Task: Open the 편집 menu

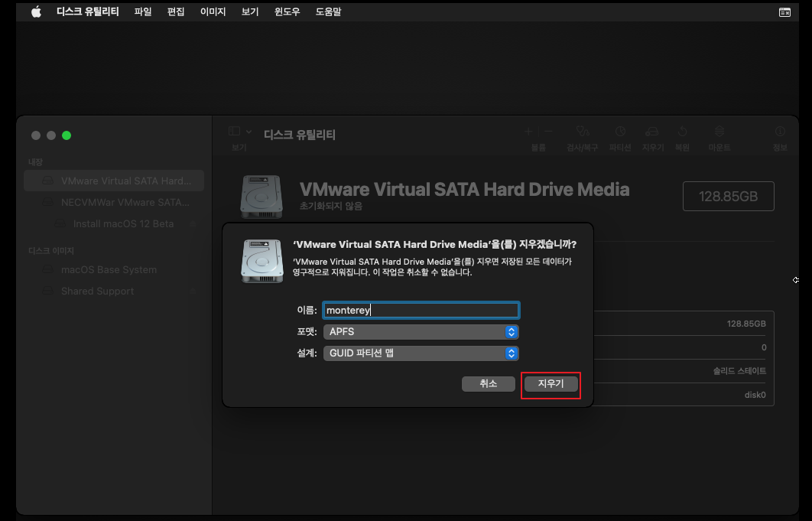Action: click(176, 11)
